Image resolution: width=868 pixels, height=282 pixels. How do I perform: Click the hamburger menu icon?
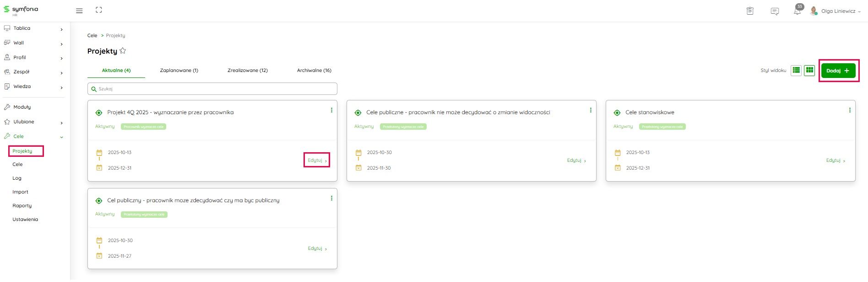pos(79,11)
